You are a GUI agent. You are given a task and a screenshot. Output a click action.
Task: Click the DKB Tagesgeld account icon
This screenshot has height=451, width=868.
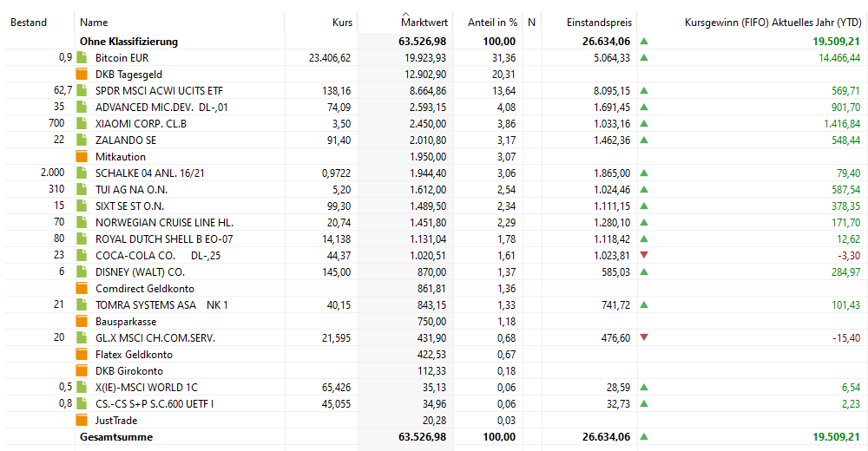82,75
